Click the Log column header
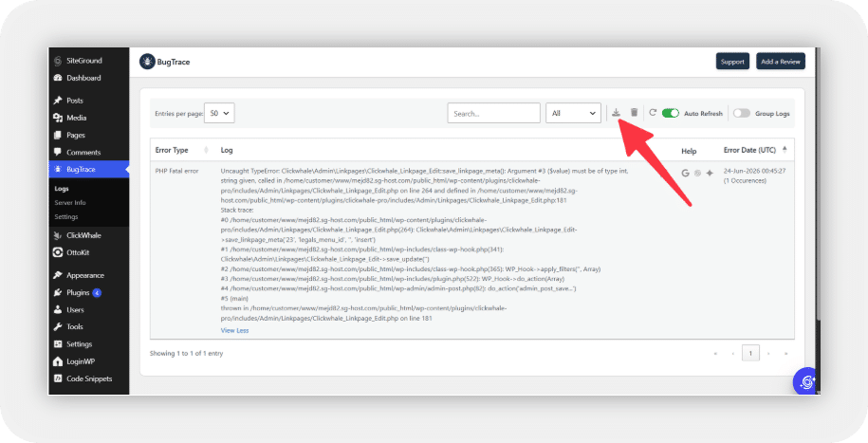 227,150
